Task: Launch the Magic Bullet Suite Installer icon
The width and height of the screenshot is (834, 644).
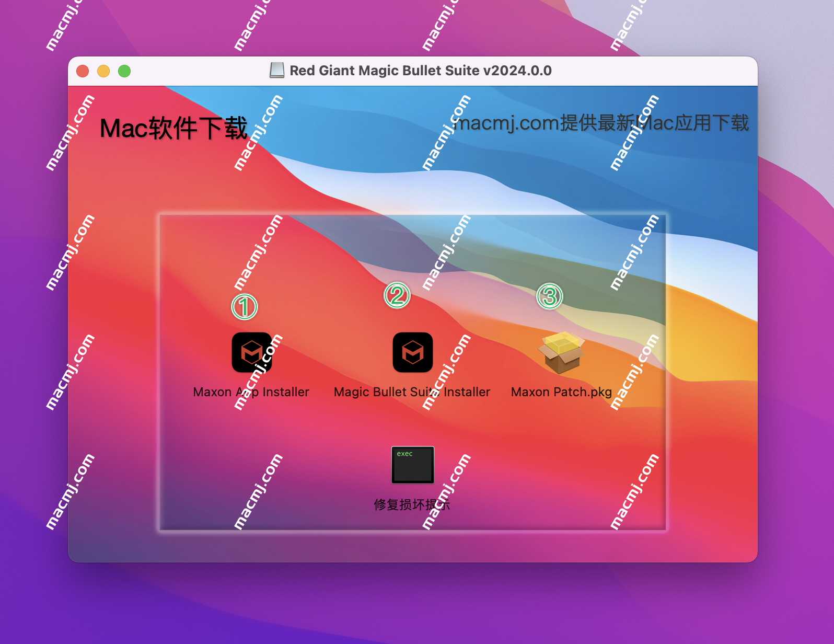Action: point(413,352)
